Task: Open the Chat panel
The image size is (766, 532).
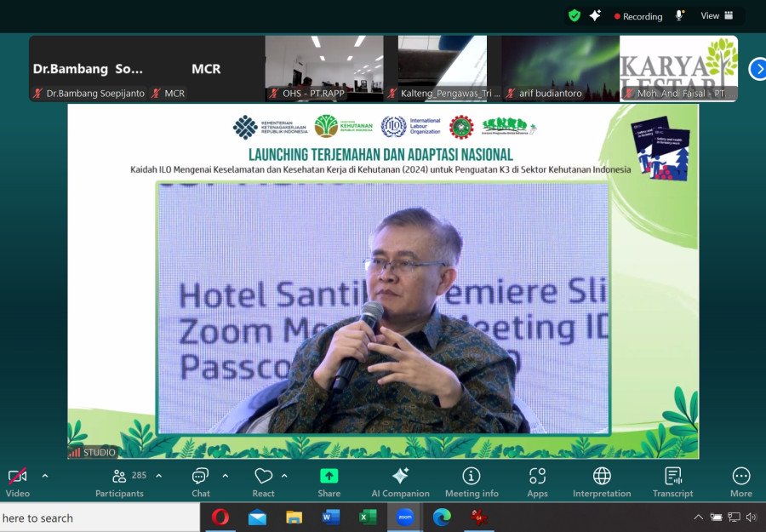Action: click(x=201, y=482)
